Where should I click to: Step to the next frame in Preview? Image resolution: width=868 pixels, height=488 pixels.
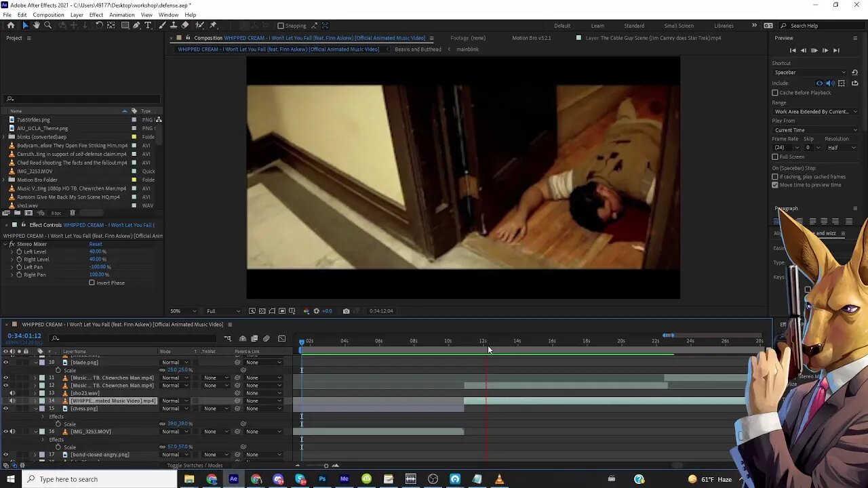pyautogui.click(x=825, y=50)
